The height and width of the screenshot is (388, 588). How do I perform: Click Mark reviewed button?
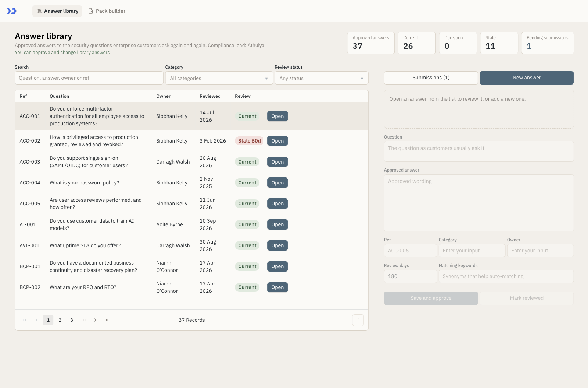pyautogui.click(x=527, y=298)
